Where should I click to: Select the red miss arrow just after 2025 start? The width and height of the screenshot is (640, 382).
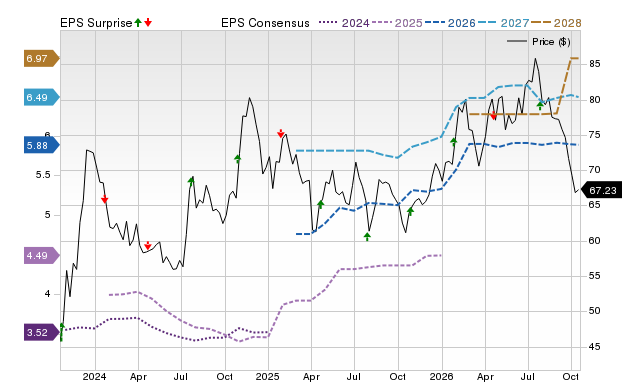(x=281, y=133)
